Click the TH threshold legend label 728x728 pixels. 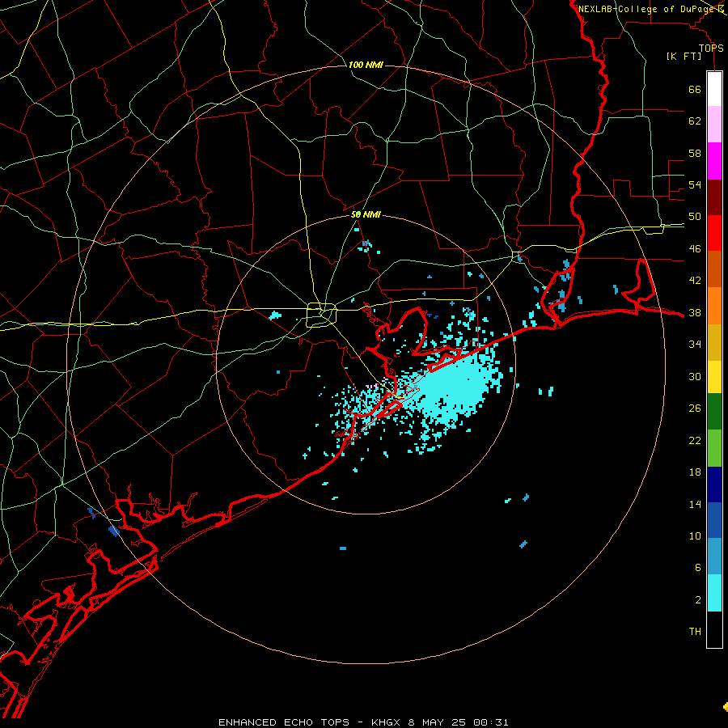click(x=695, y=632)
